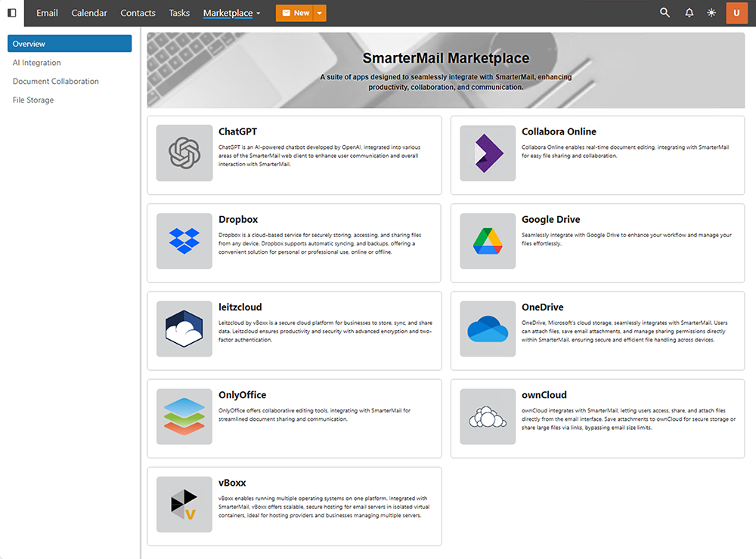
Task: Click the Collabora Online logo icon
Action: coord(488,153)
